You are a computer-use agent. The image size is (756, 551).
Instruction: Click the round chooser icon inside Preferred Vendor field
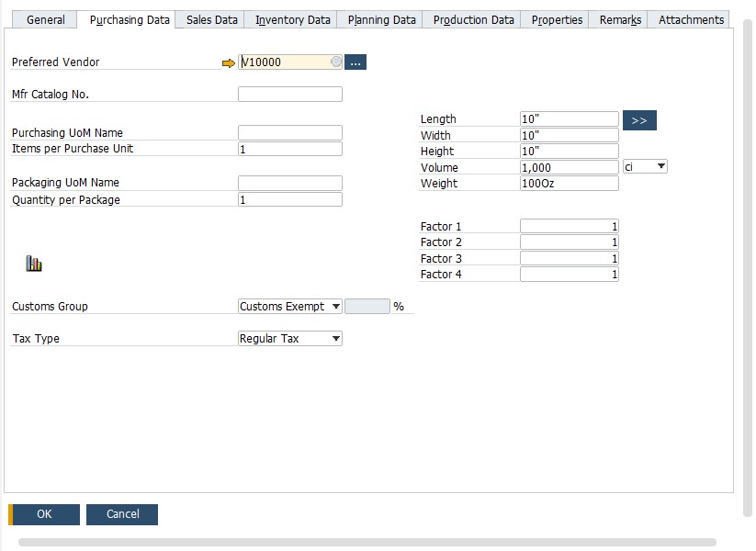[336, 62]
